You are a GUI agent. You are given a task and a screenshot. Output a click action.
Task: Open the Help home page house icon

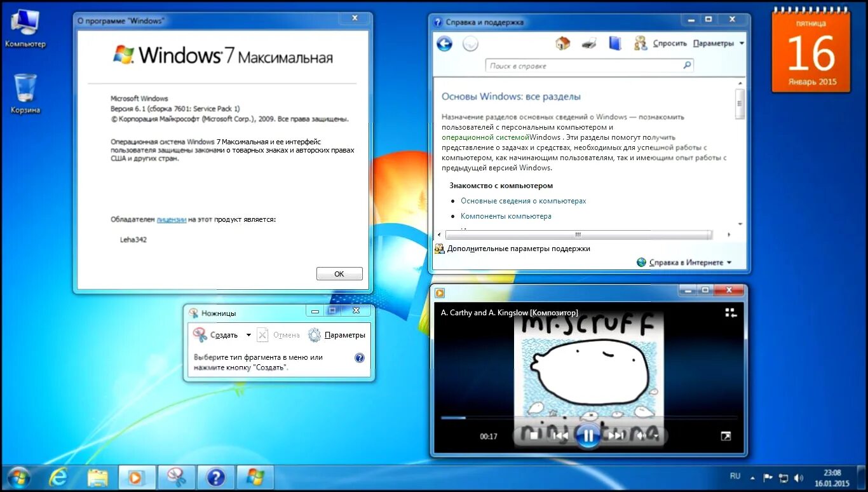(562, 43)
